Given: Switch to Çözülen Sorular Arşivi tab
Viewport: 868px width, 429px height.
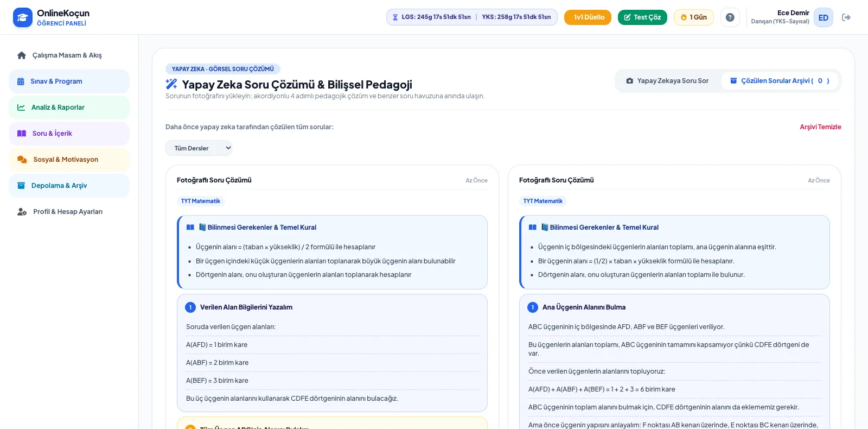Looking at the screenshot, I should coord(780,81).
